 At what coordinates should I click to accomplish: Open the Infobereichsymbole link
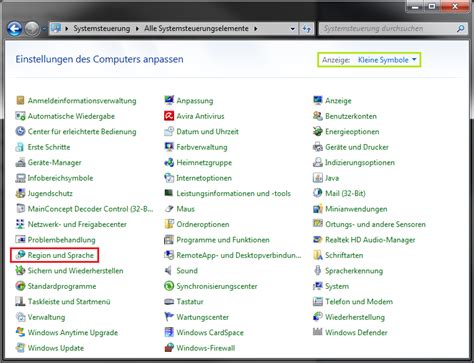(x=60, y=178)
